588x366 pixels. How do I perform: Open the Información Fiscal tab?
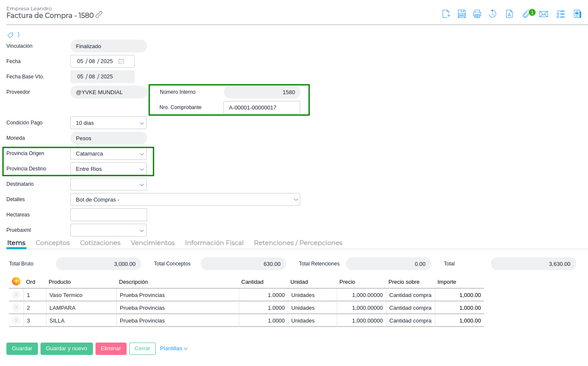[x=214, y=243]
